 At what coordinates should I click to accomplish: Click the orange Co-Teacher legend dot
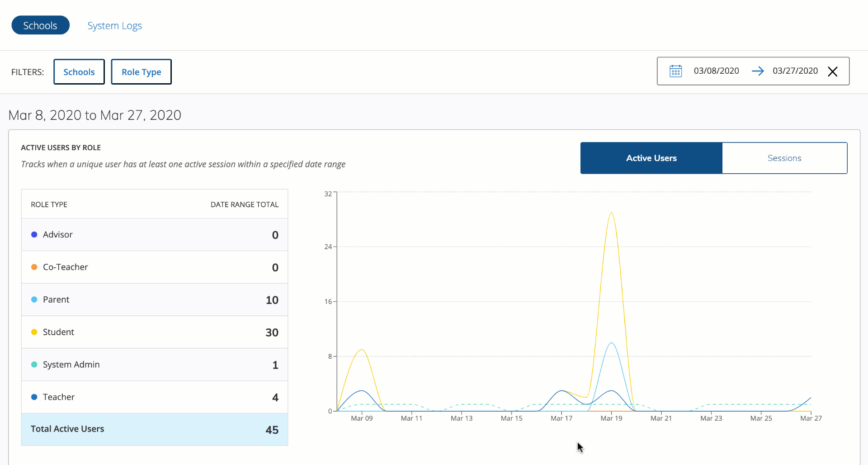pyautogui.click(x=34, y=267)
